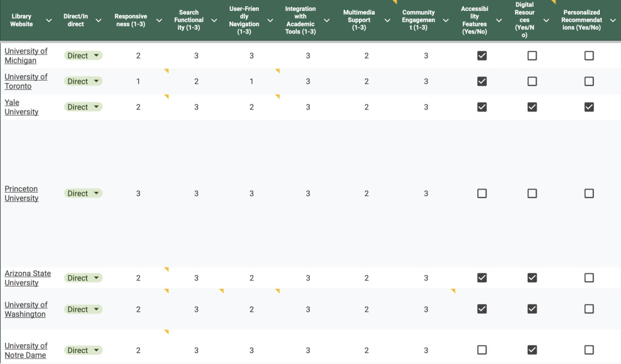Check Personalized Recommendations for University of Michigan

[589, 55]
